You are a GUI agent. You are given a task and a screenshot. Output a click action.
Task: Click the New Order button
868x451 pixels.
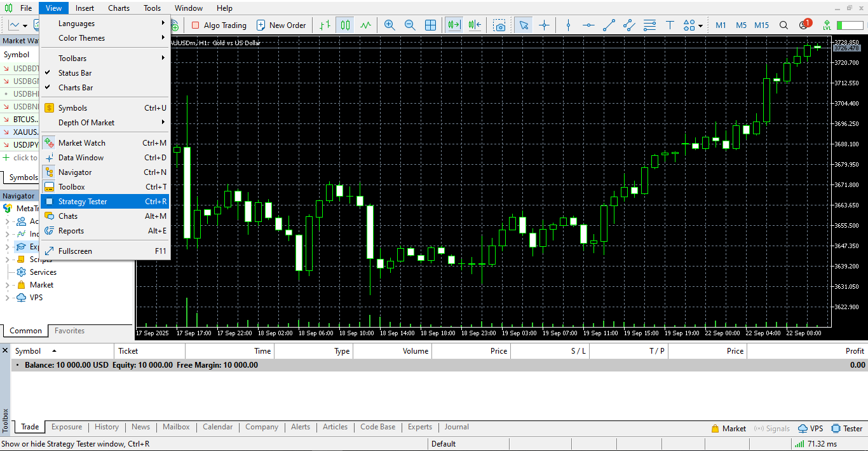pos(281,25)
